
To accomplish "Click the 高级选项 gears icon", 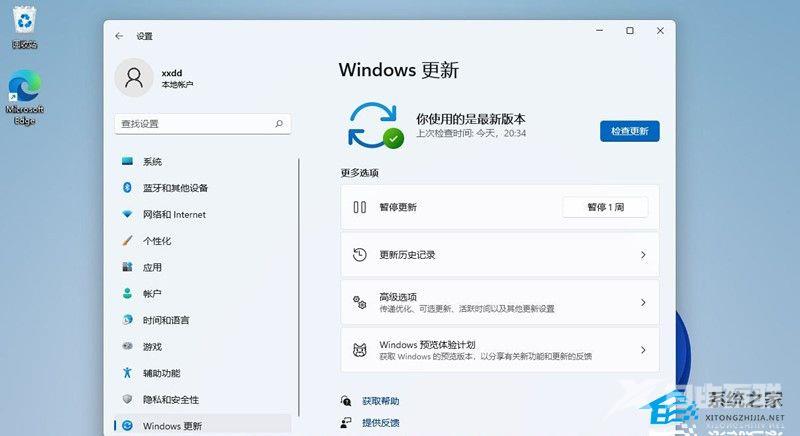I will pyautogui.click(x=360, y=302).
